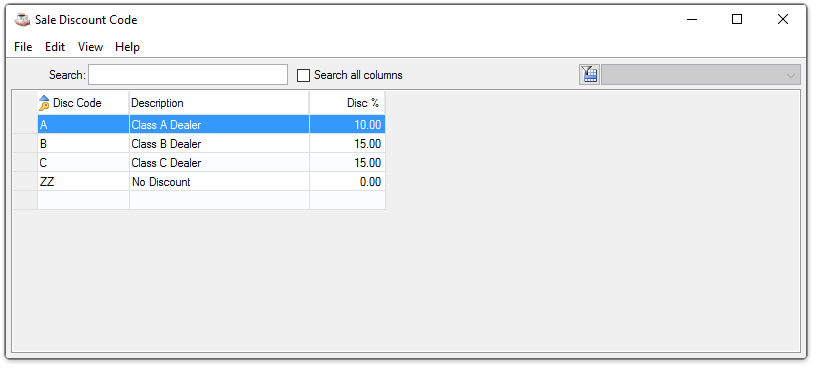Open the Help menu
This screenshot has width=816, height=368.
coord(128,47)
